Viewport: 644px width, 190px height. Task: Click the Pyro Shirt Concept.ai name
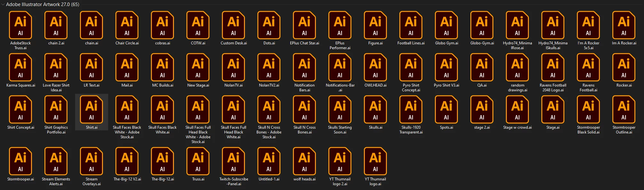(411, 87)
